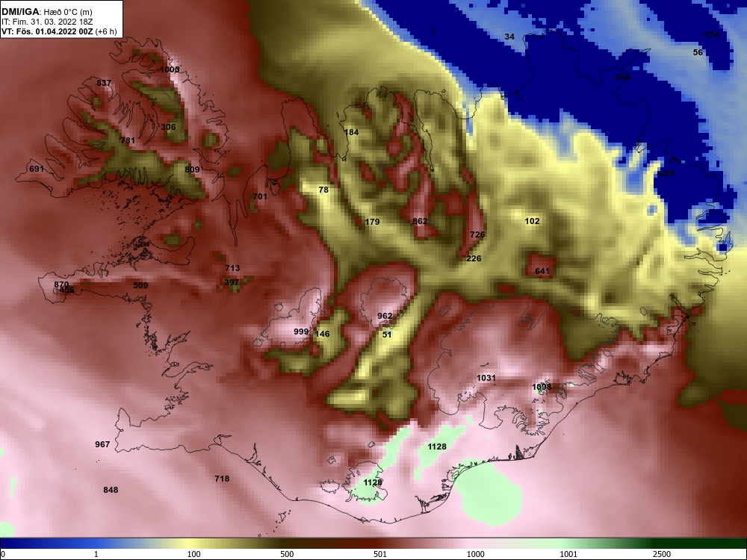Image resolution: width=747 pixels, height=560 pixels.
Task: Click the 0 label on the color scale
Action: click(x=2, y=554)
